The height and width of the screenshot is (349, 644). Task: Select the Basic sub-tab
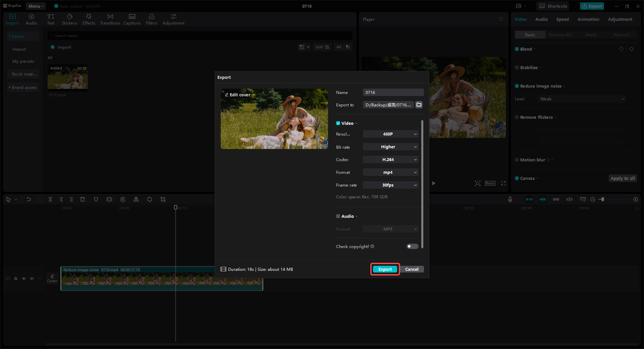530,35
